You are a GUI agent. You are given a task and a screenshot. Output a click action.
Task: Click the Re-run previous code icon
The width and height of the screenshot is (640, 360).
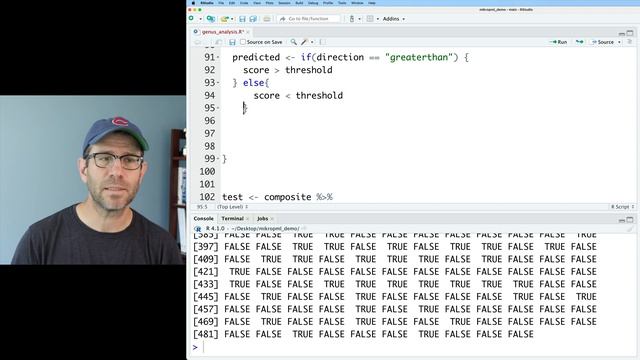point(579,42)
